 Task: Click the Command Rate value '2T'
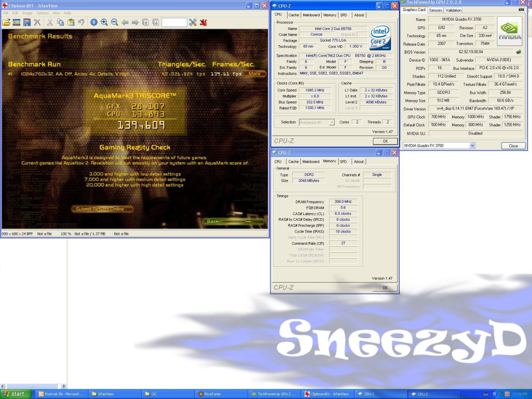click(343, 243)
